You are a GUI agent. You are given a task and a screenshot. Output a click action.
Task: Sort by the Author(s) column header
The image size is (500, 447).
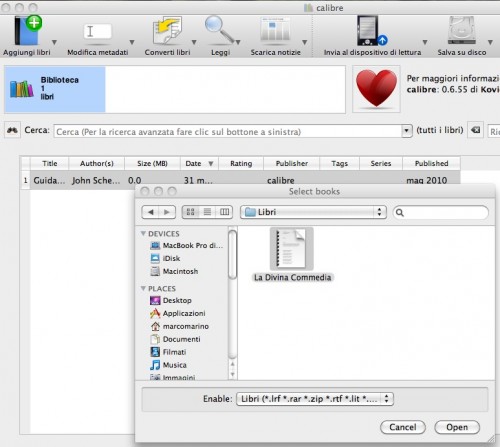[x=97, y=163]
